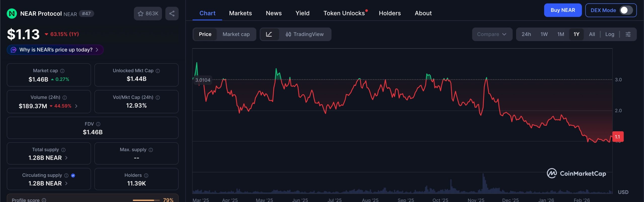Set chart range to All
644x202 pixels.
[592, 34]
